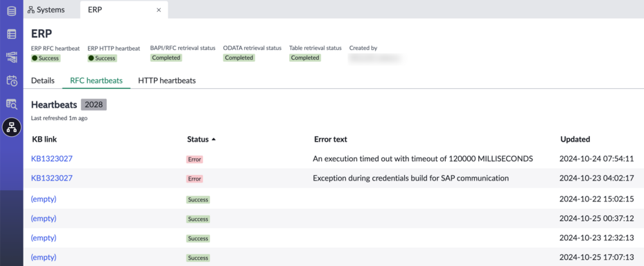Open KB1323027 link in timeout error row
Viewport: 644px width, 266px height.
52,158
